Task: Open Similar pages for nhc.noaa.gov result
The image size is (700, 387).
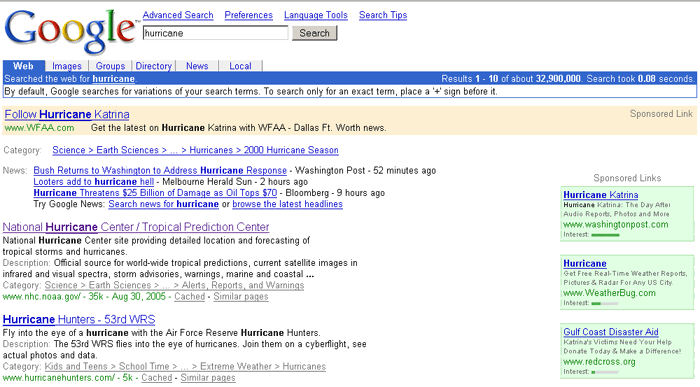Action: [x=241, y=296]
